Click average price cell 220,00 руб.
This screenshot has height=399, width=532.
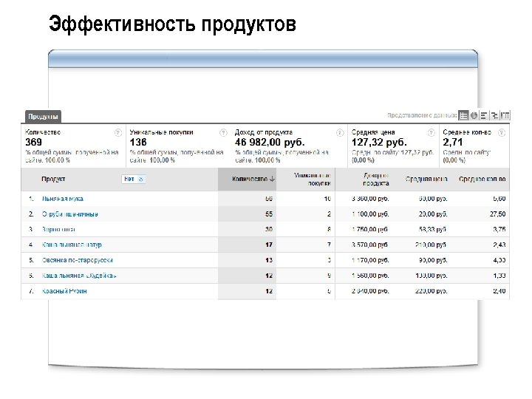tap(432, 291)
